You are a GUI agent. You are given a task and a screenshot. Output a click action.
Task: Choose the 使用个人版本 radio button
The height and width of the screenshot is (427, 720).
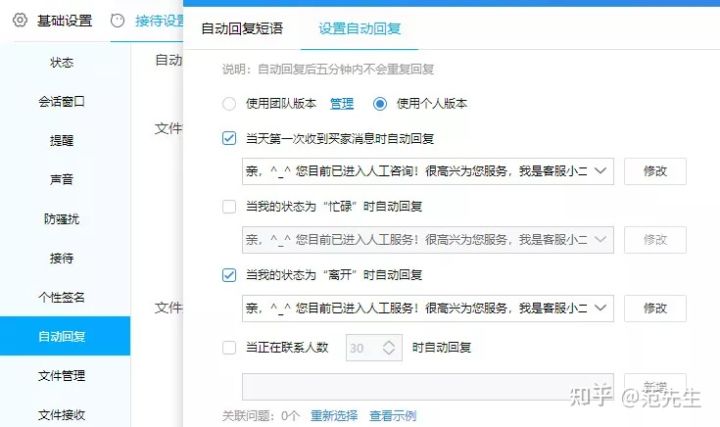(x=380, y=104)
